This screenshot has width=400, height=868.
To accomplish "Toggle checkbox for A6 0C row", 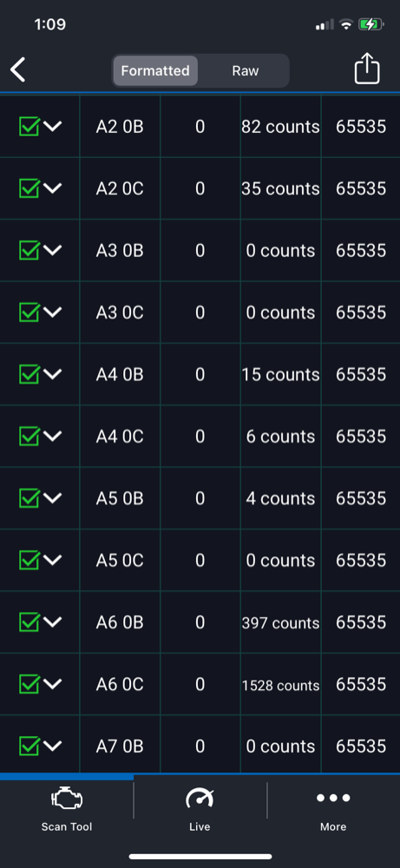I will (29, 684).
